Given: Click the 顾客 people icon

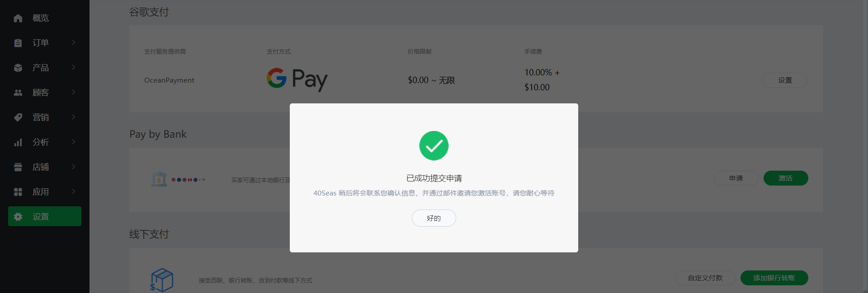Looking at the screenshot, I should tap(18, 93).
